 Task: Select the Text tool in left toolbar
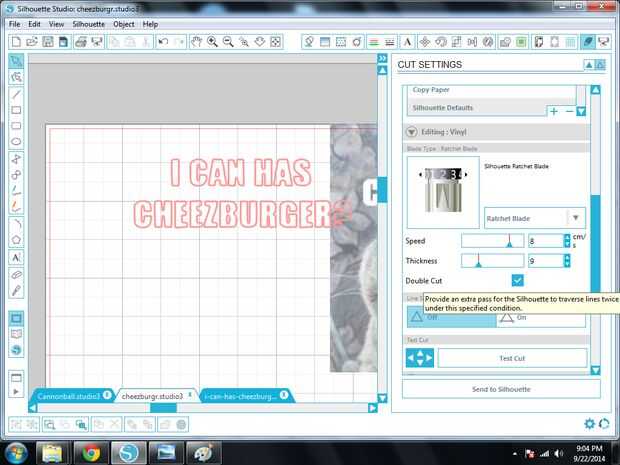(x=16, y=257)
